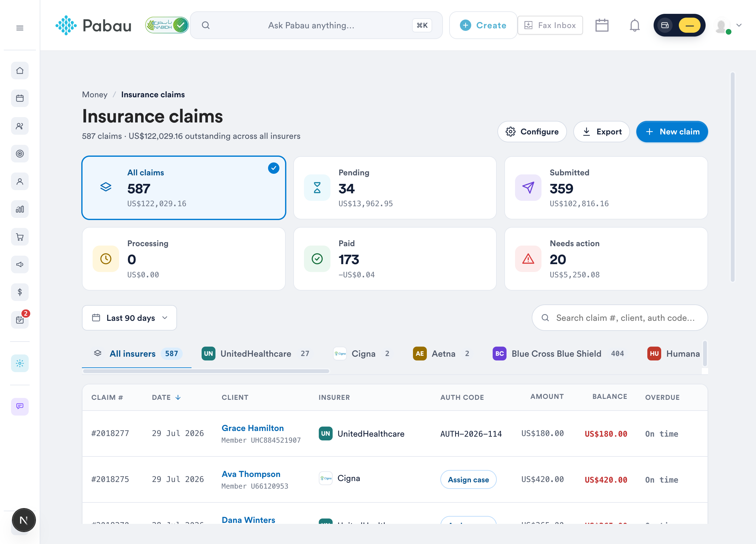This screenshot has height=544, width=756.
Task: Sort by the BALANCE column header
Action: (610, 396)
